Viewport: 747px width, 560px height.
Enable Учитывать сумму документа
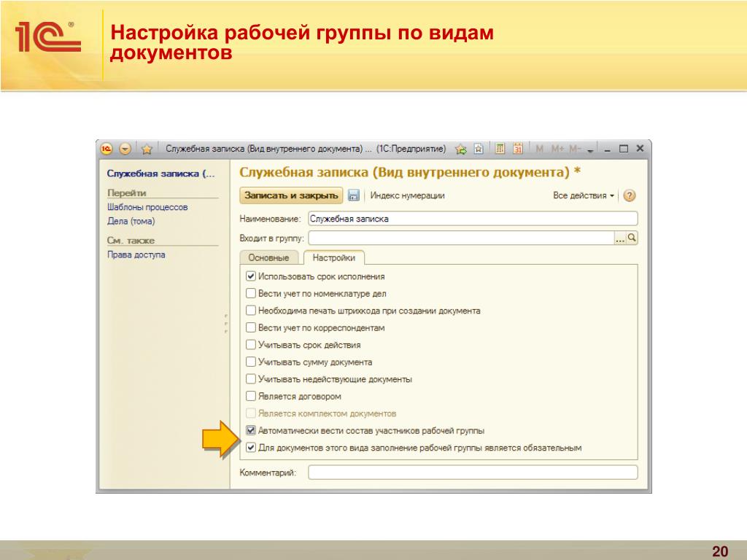pos(251,362)
